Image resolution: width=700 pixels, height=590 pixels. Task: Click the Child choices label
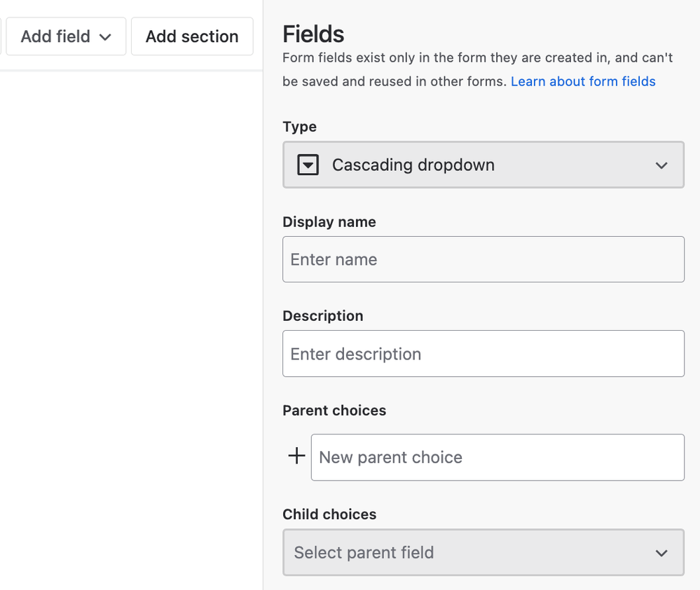(329, 514)
